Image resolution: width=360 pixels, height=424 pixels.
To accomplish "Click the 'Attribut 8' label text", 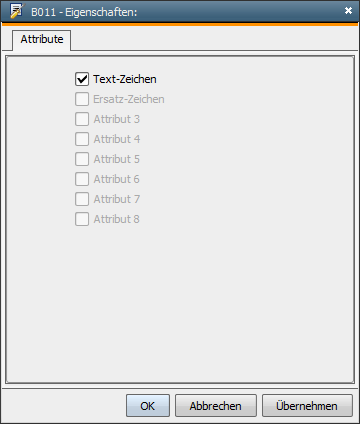I will (x=116, y=219).
